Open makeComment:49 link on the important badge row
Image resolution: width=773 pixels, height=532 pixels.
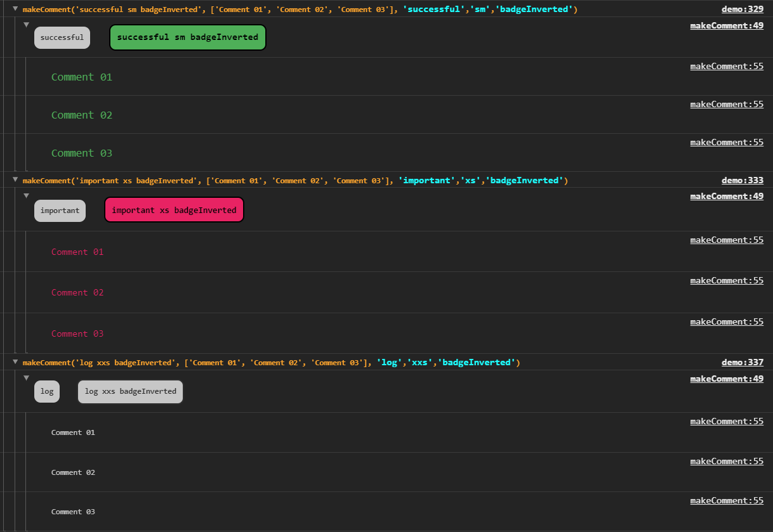click(727, 196)
